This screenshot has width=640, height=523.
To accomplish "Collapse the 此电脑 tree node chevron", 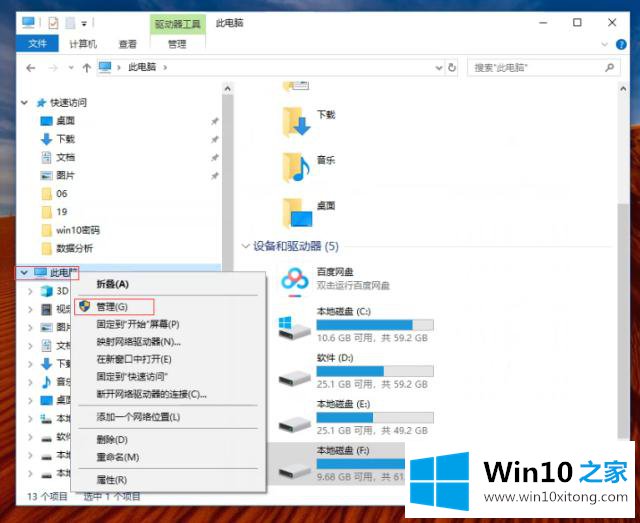I will click(x=24, y=272).
